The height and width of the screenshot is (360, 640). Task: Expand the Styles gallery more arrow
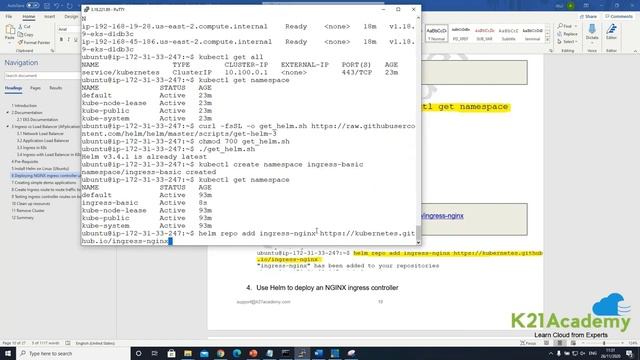point(547,40)
